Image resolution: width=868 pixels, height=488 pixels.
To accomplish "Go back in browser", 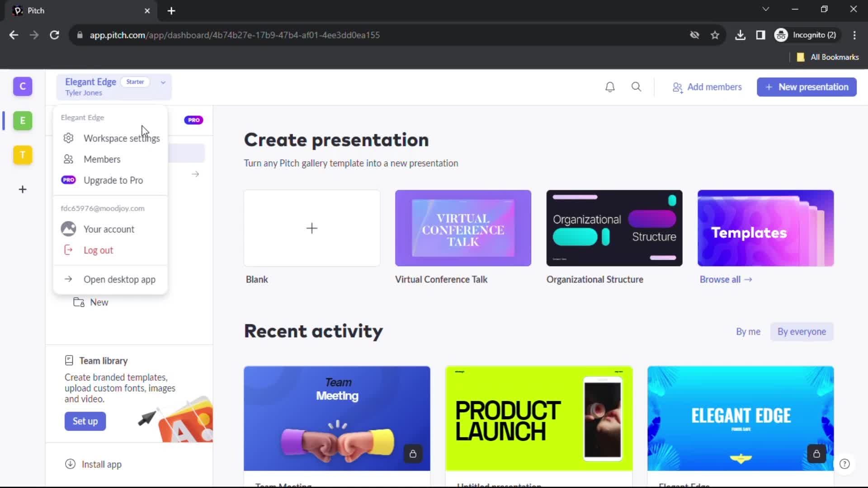I will tap(14, 35).
